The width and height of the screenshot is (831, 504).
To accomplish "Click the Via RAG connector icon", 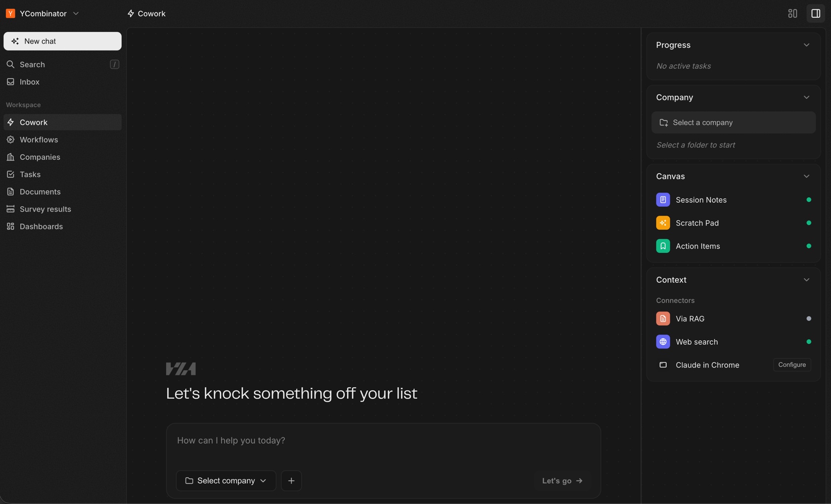I will coord(663,319).
